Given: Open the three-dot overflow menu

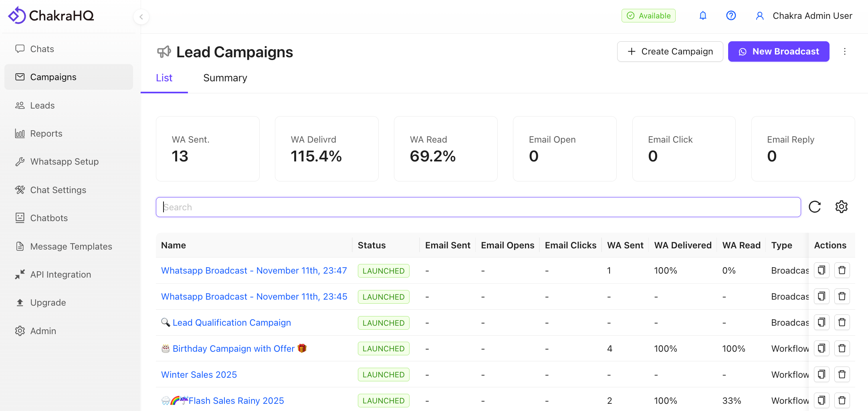Looking at the screenshot, I should pyautogui.click(x=845, y=51).
